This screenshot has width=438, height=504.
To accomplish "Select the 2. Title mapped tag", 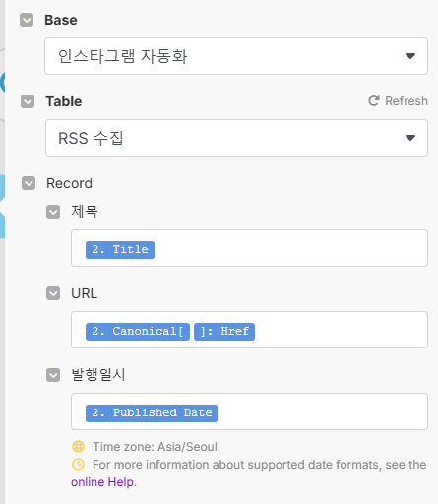I will coord(120,250).
